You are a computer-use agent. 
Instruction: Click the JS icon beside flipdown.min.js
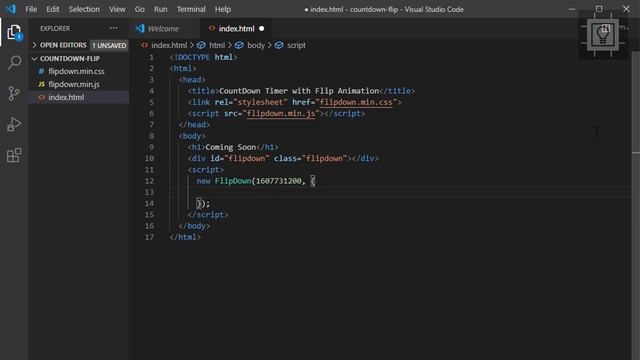click(x=41, y=84)
